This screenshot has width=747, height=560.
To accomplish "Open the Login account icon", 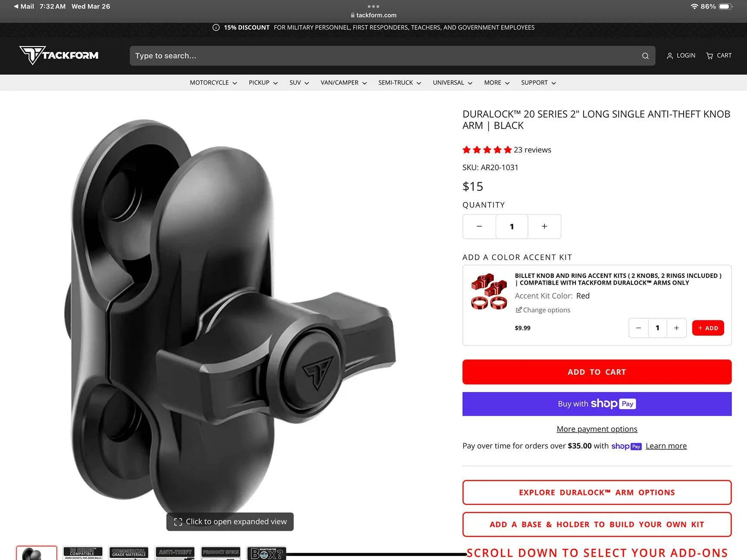I will tap(670, 56).
